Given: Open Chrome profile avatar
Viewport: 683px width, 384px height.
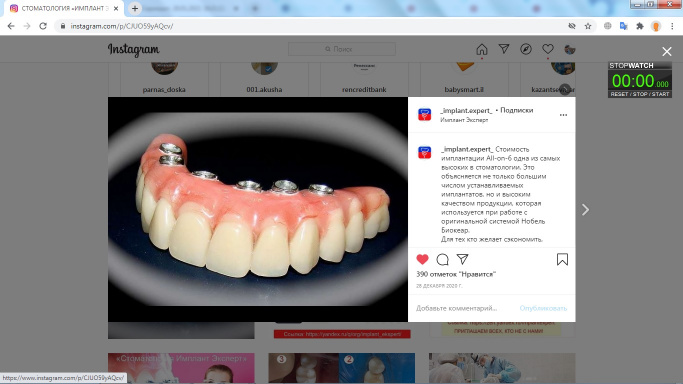Looking at the screenshot, I should 656,26.
